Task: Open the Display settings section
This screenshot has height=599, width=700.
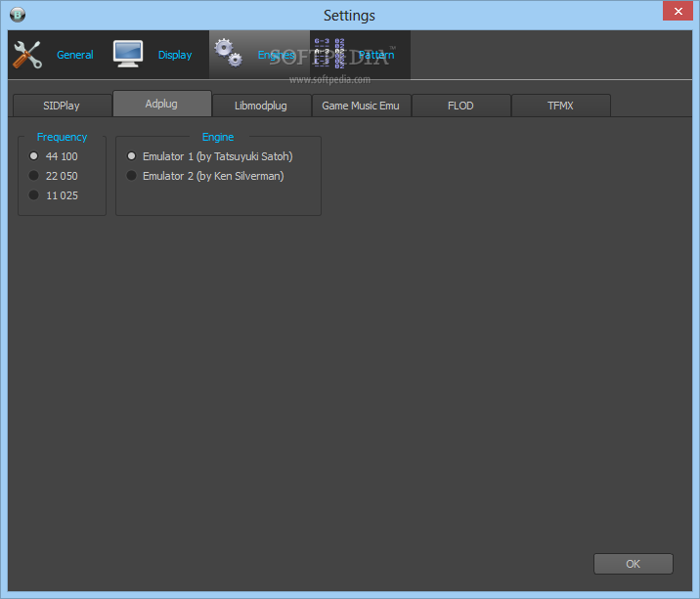Action: (x=158, y=55)
